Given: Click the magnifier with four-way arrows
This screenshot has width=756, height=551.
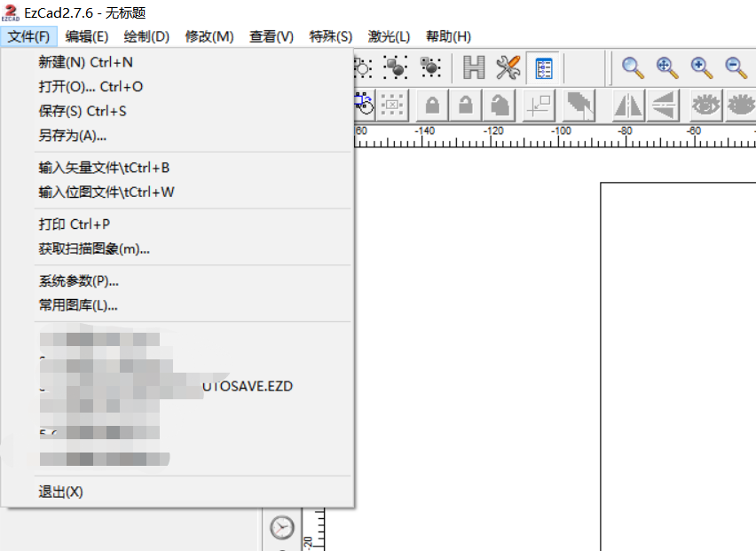Looking at the screenshot, I should click(x=667, y=67).
